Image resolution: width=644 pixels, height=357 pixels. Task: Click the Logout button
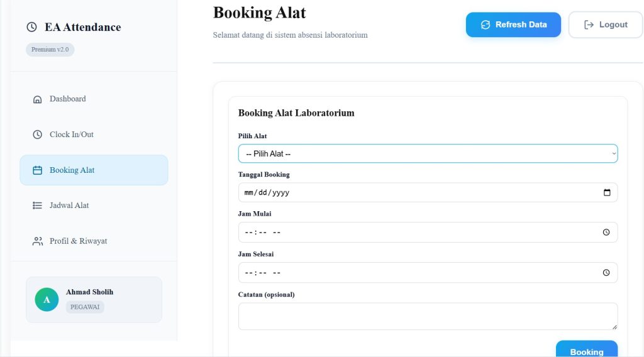tap(606, 25)
